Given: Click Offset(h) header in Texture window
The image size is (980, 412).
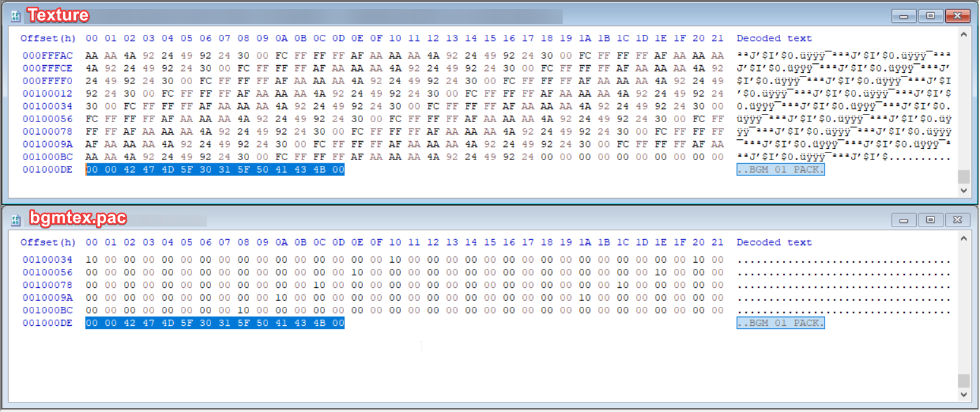Looking at the screenshot, I should pos(48,39).
